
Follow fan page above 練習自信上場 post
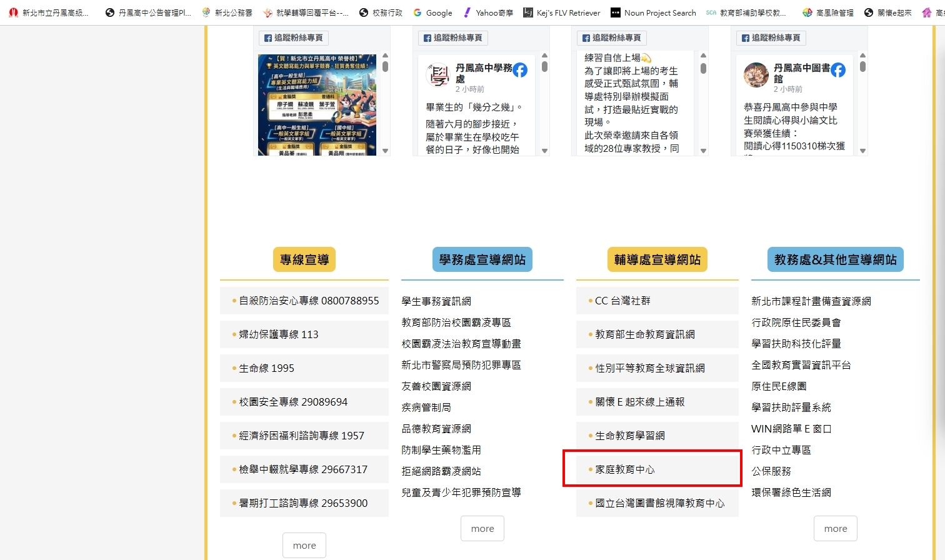(612, 38)
